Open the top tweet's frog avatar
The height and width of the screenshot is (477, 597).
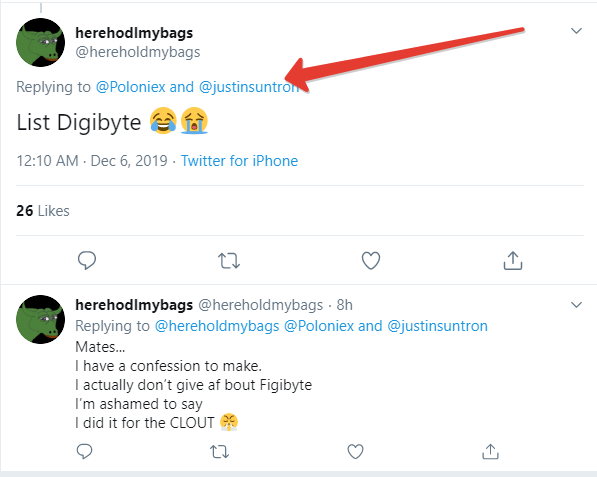pyautogui.click(x=40, y=42)
